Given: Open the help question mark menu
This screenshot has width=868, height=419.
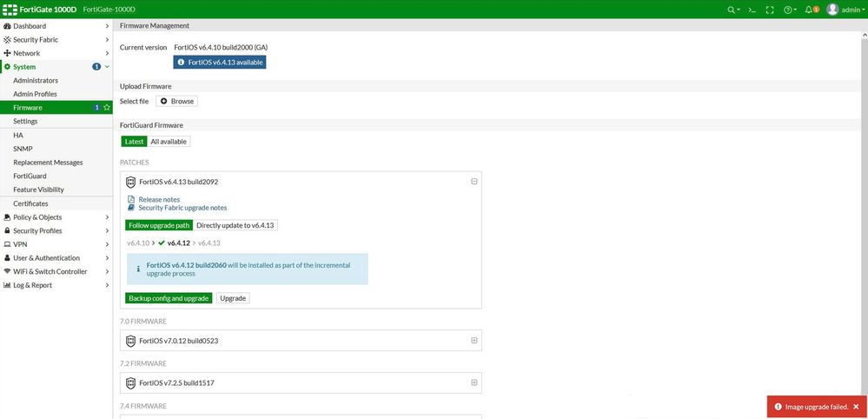Looking at the screenshot, I should pyautogui.click(x=788, y=10).
